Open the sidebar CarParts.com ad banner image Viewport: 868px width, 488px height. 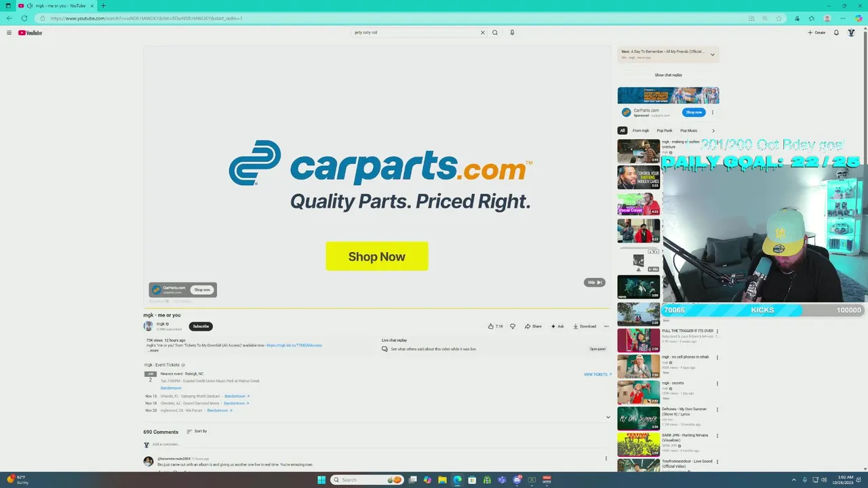click(668, 95)
